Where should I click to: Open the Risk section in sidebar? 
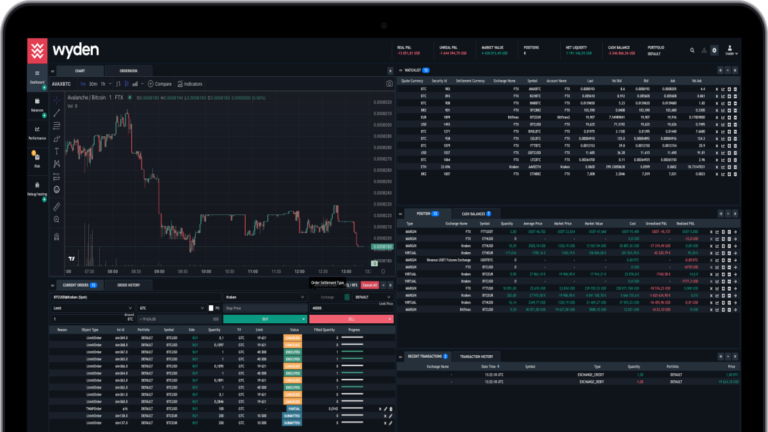tap(37, 157)
